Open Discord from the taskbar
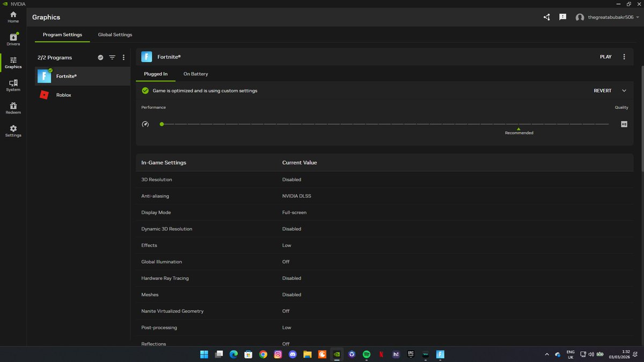The image size is (644, 362). pos(292,354)
